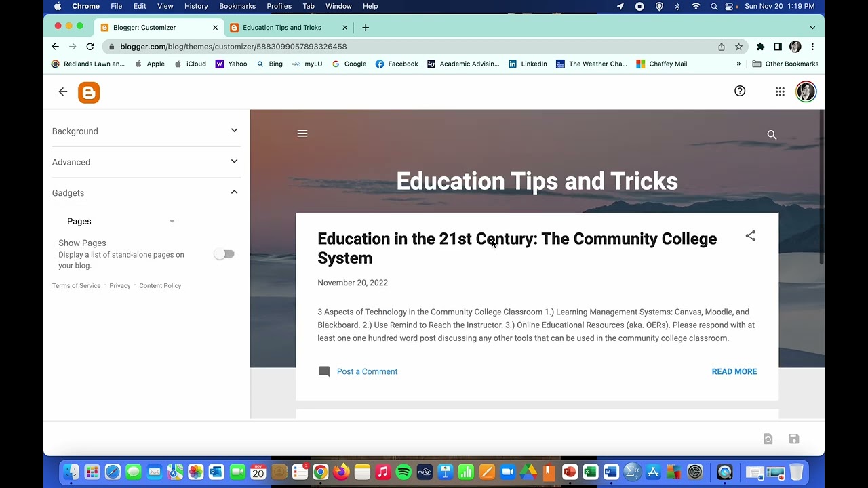The width and height of the screenshot is (868, 488).
Task: Open the Chrome tab search dropdown arrow
Action: coord(812,28)
